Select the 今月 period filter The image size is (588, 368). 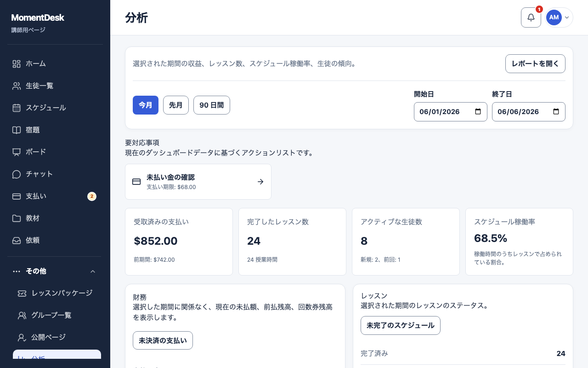click(x=146, y=105)
